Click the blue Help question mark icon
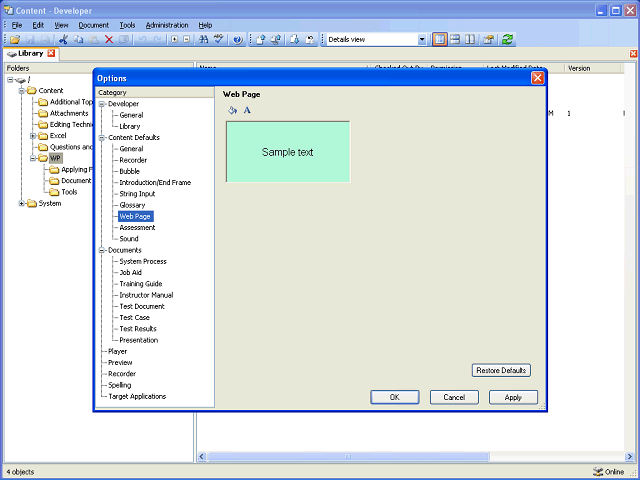640x480 pixels. (238, 40)
